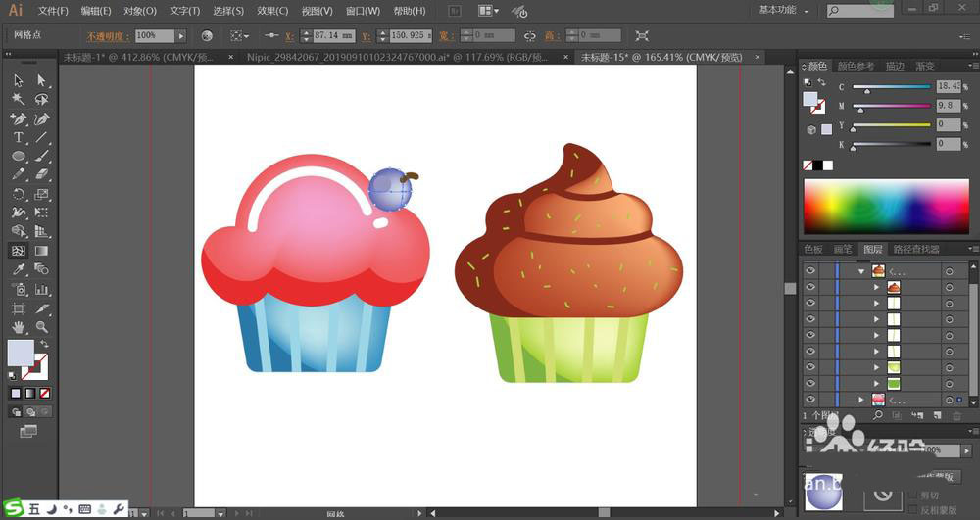Select the Magic Wand tool
980x520 pixels.
click(x=18, y=99)
